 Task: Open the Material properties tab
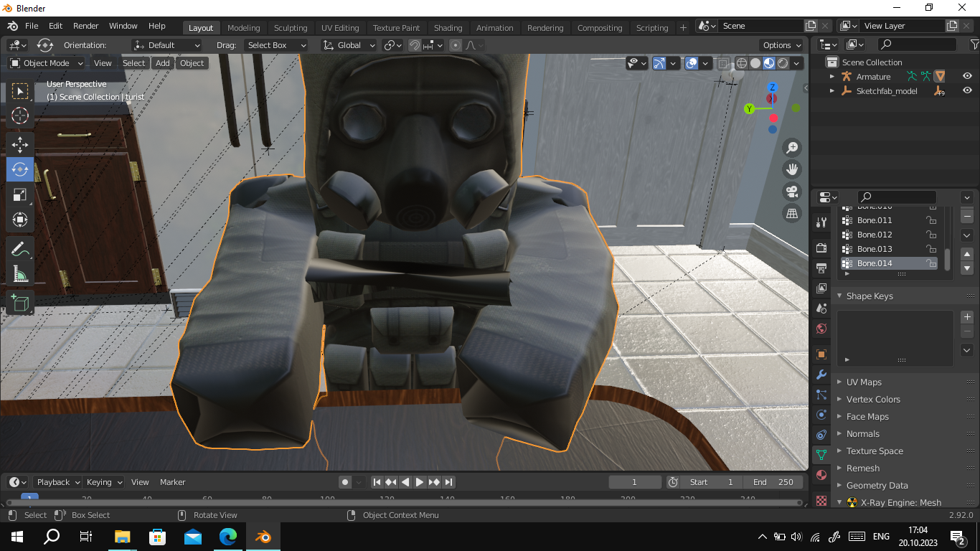(x=821, y=475)
